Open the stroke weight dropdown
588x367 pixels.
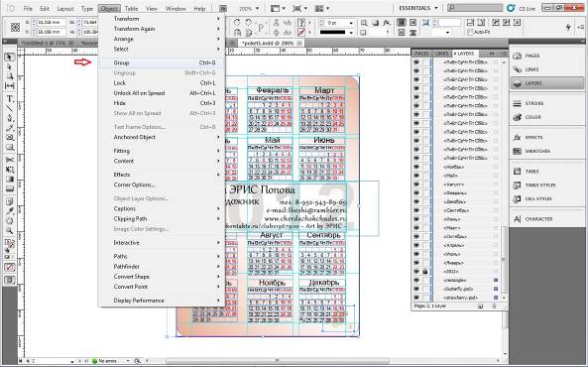coord(351,23)
